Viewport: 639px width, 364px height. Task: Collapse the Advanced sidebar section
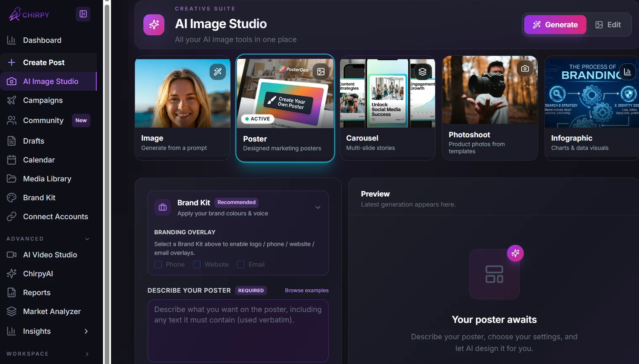87,239
